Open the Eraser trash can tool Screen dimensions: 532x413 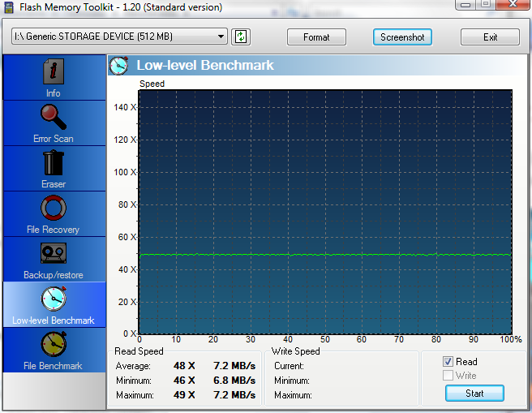tap(53, 163)
